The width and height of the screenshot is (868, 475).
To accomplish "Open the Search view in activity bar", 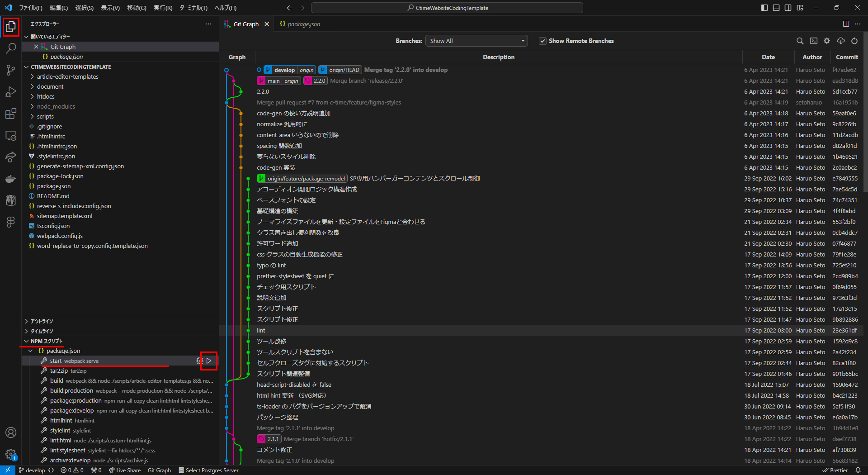I will point(11,48).
